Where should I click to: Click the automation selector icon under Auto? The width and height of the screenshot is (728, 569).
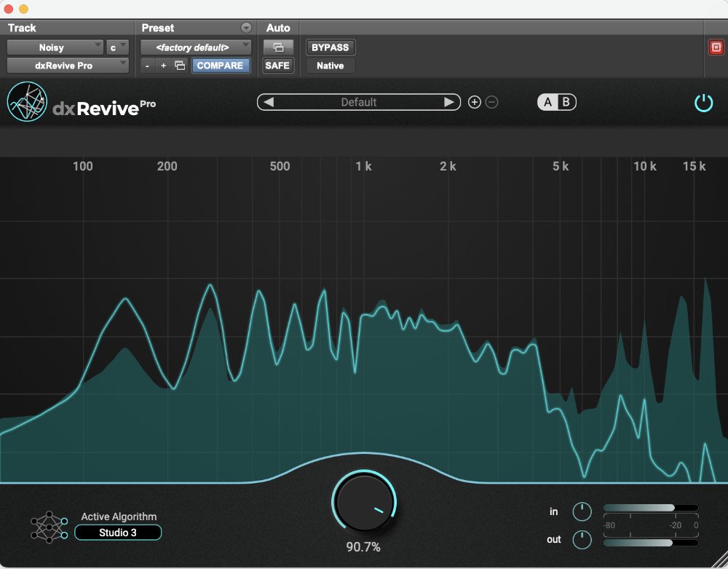[278, 47]
